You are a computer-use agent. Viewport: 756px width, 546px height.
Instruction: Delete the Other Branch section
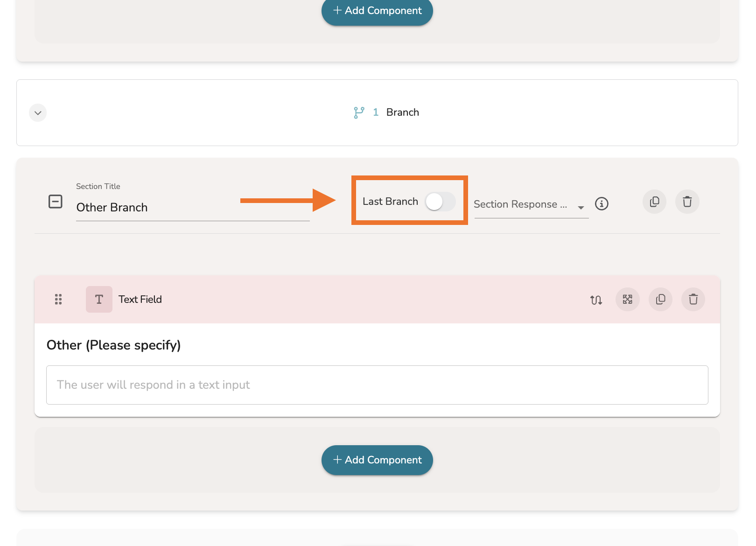[x=687, y=202]
